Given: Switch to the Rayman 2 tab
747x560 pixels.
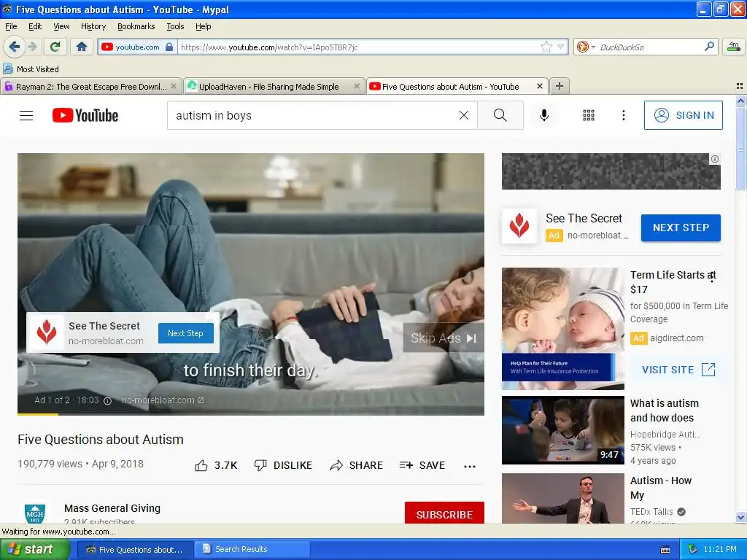Looking at the screenshot, I should coord(90,87).
